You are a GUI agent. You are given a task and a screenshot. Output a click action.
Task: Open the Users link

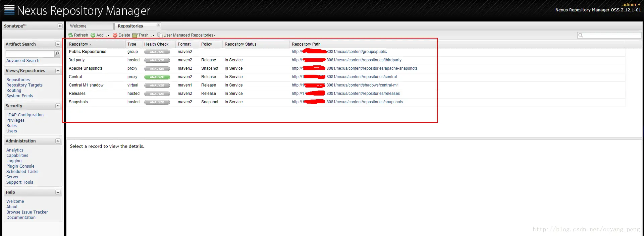pyautogui.click(x=12, y=131)
